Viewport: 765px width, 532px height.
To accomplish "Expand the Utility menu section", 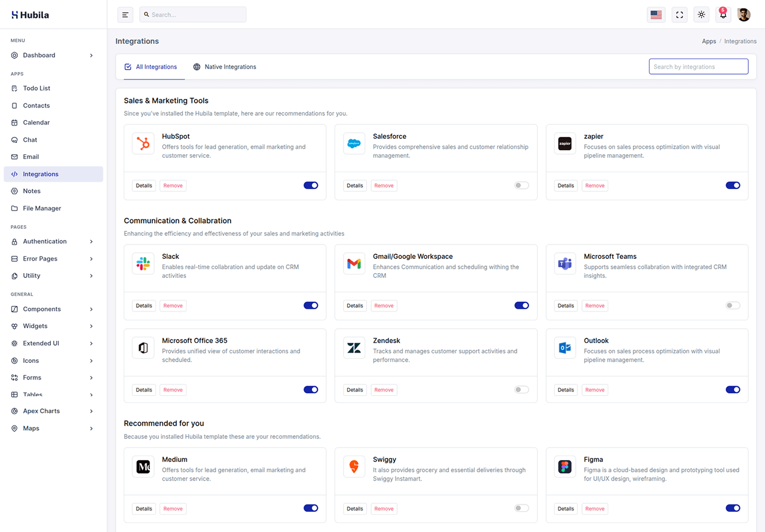I will [x=53, y=276].
